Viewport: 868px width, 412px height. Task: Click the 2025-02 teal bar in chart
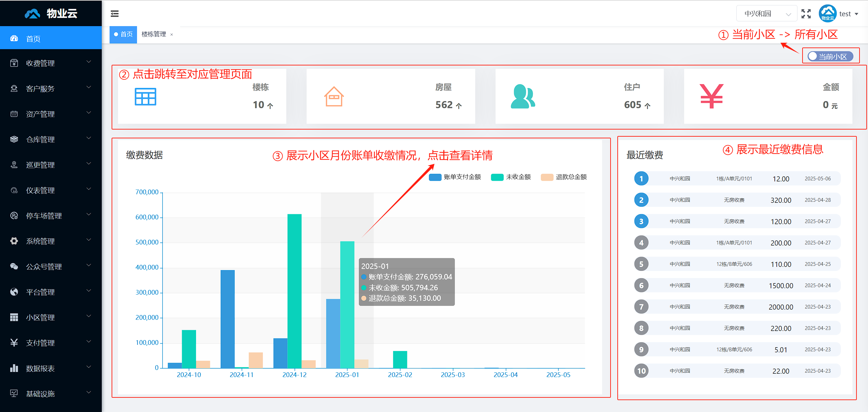[x=400, y=359]
